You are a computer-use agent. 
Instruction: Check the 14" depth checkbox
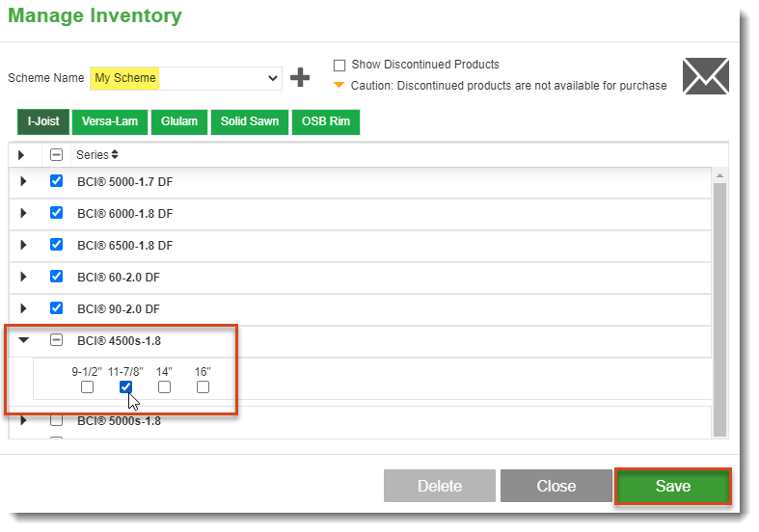pos(164,386)
